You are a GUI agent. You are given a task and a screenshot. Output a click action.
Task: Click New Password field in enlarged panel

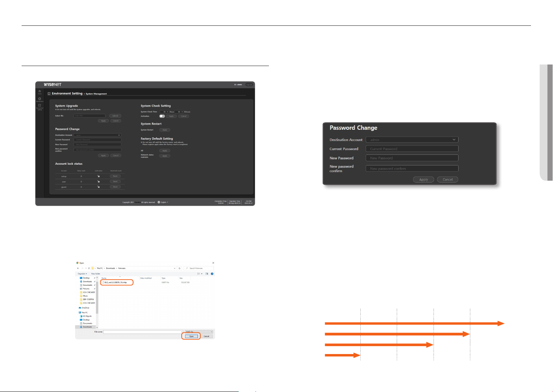pos(412,158)
